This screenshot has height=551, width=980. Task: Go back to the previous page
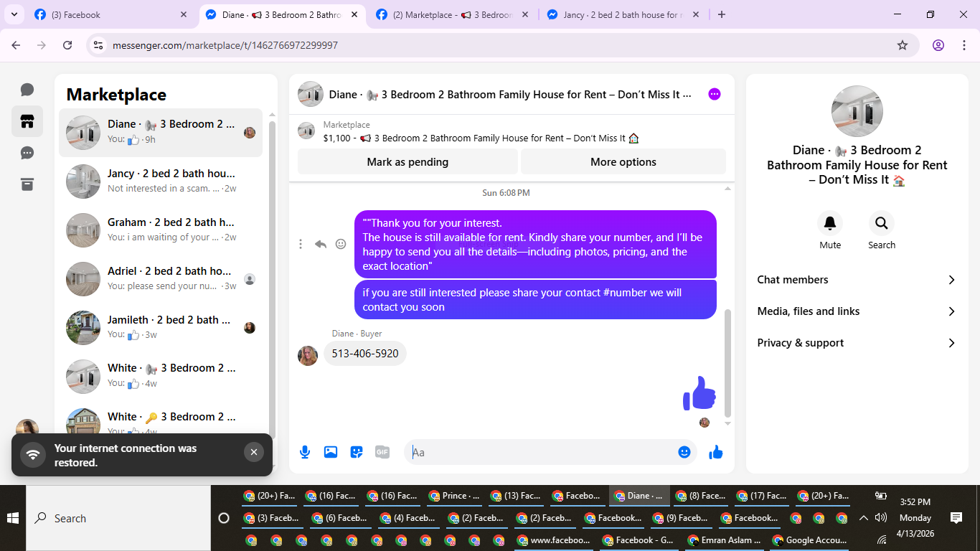(x=16, y=45)
